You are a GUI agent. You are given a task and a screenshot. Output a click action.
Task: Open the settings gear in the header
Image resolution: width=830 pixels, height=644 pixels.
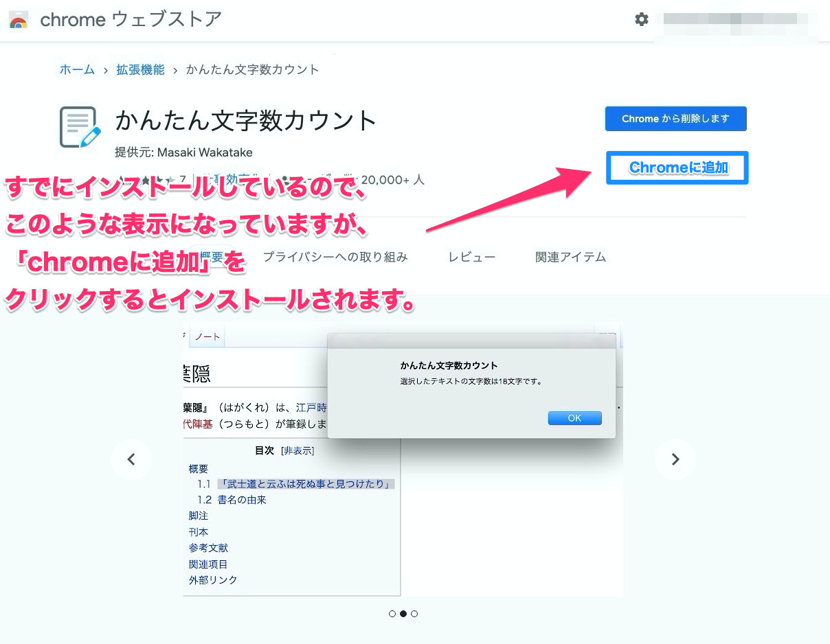pos(642,19)
